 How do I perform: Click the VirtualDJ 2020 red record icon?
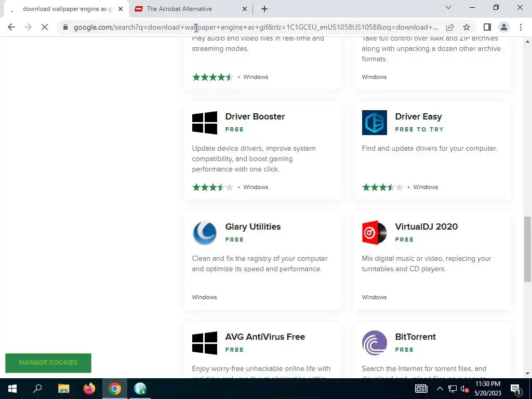374,233
